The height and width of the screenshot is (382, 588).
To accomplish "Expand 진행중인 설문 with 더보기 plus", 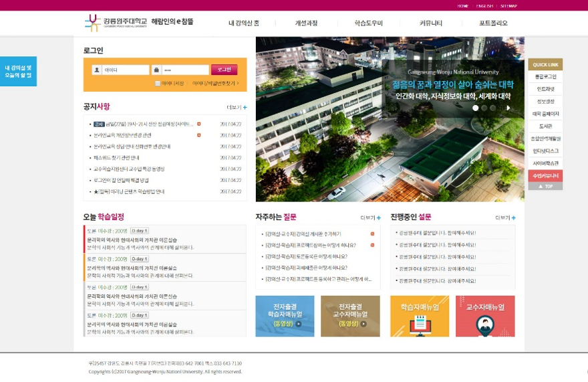I will [x=505, y=217].
